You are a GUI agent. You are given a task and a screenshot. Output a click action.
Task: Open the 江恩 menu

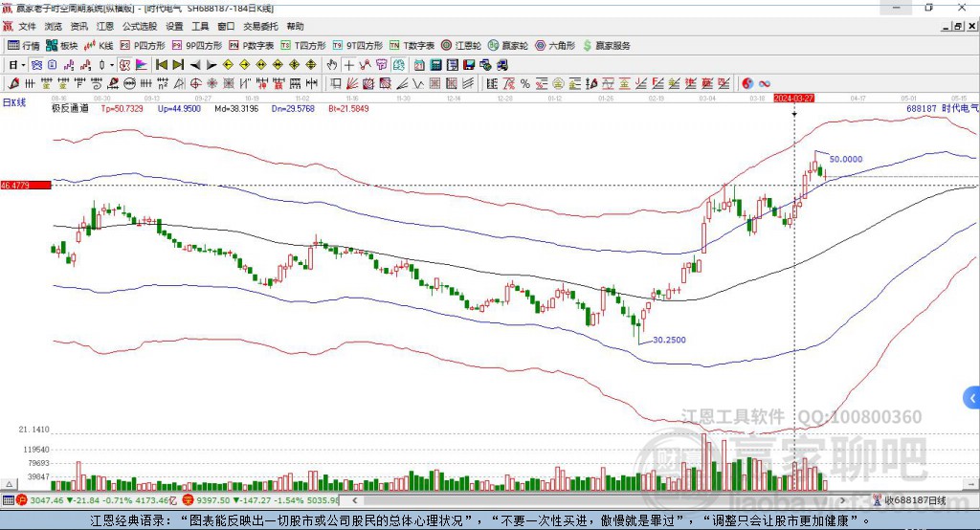pyautogui.click(x=105, y=26)
